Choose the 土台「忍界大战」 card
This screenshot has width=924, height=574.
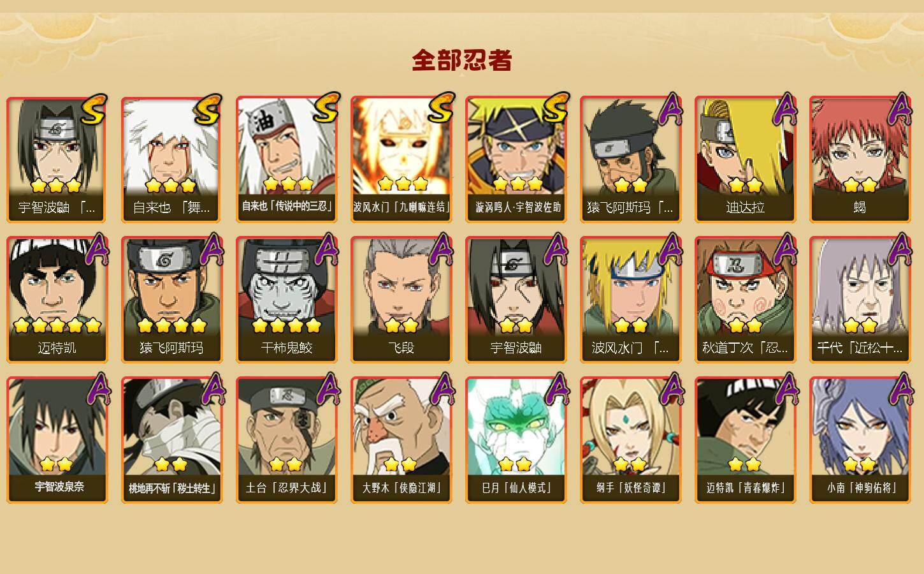point(287,440)
